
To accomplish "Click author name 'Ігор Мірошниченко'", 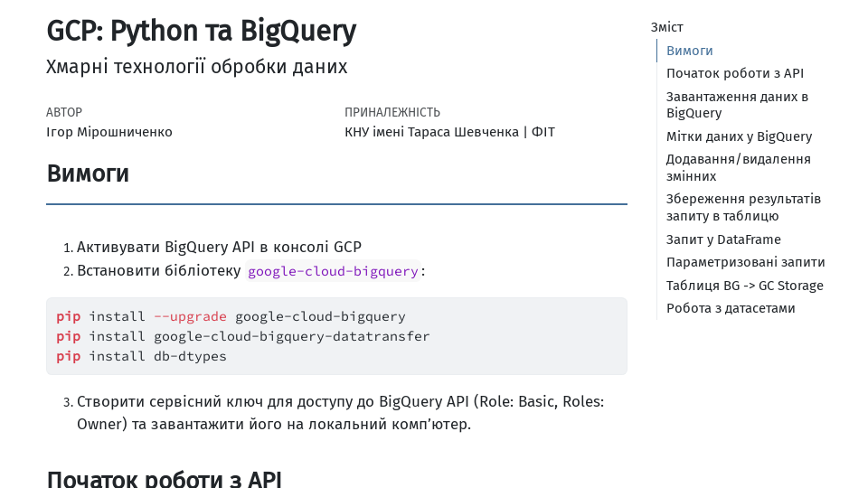I will [x=108, y=132].
